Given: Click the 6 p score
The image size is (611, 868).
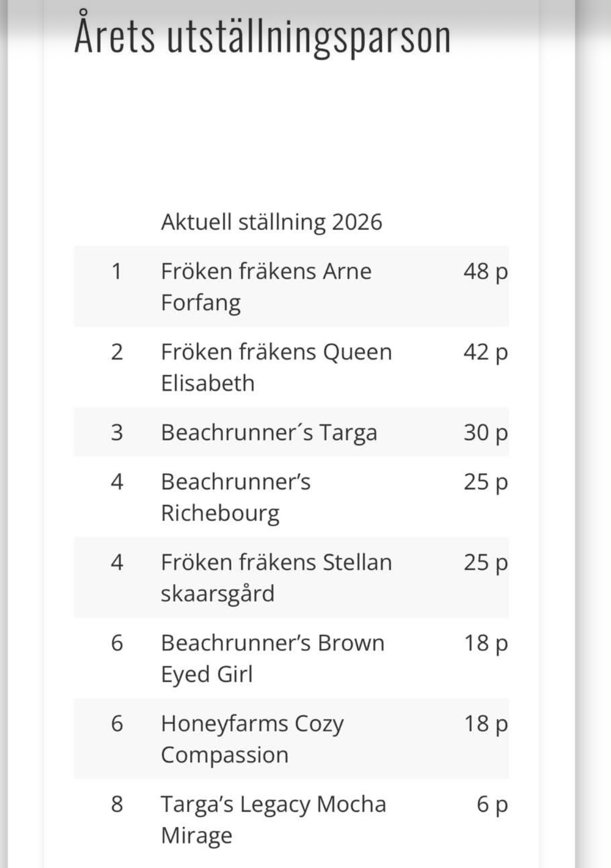Looking at the screenshot, I should point(492,804).
